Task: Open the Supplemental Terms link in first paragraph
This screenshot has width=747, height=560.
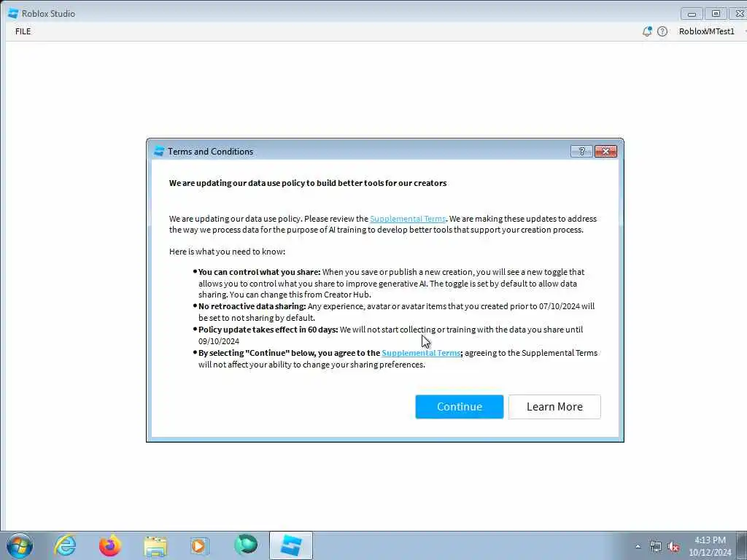Action: coord(408,219)
